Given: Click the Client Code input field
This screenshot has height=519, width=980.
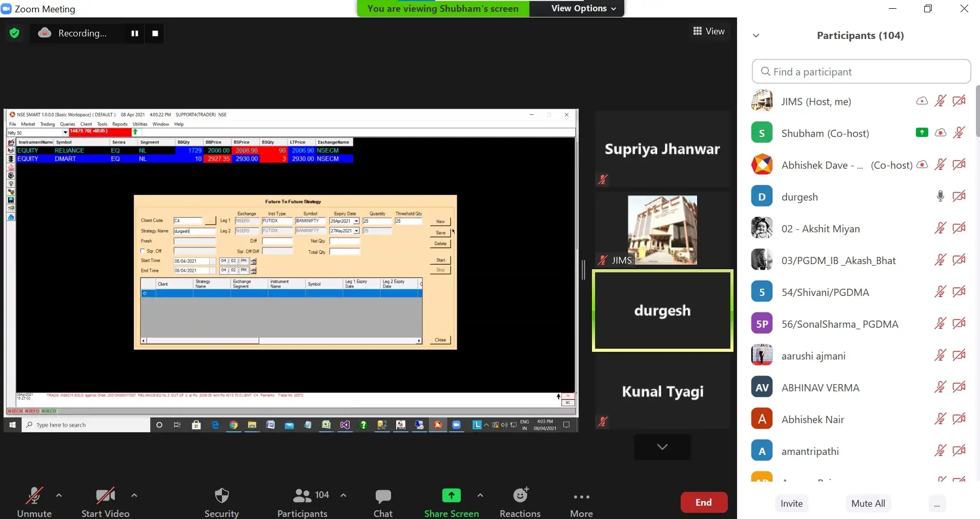Looking at the screenshot, I should pos(188,221).
